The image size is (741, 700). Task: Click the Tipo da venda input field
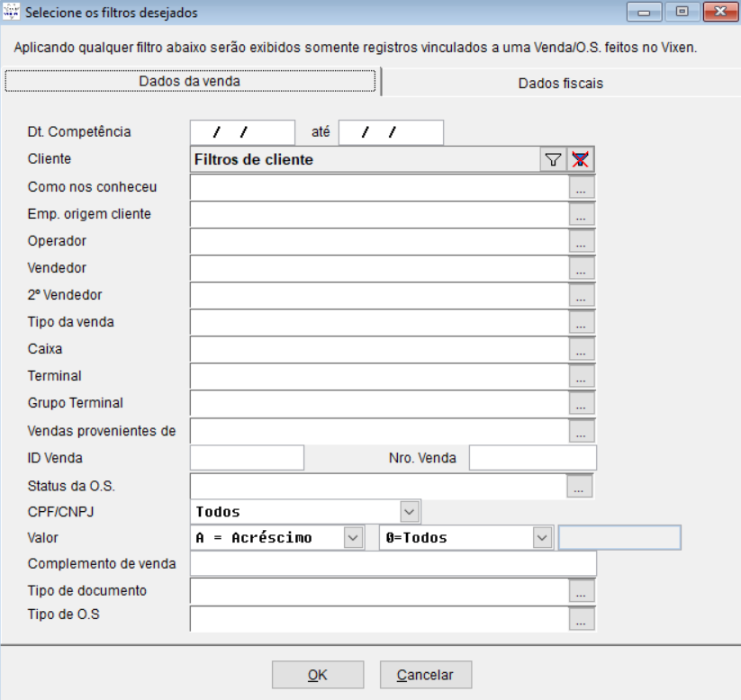coord(379,322)
